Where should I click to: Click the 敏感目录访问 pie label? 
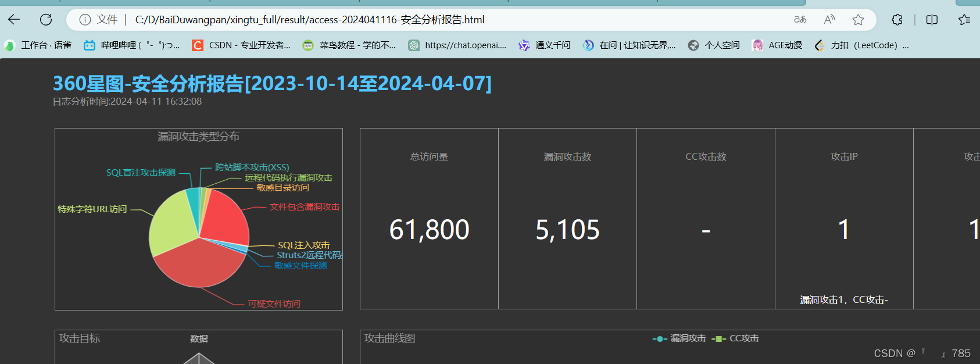pyautogui.click(x=283, y=188)
